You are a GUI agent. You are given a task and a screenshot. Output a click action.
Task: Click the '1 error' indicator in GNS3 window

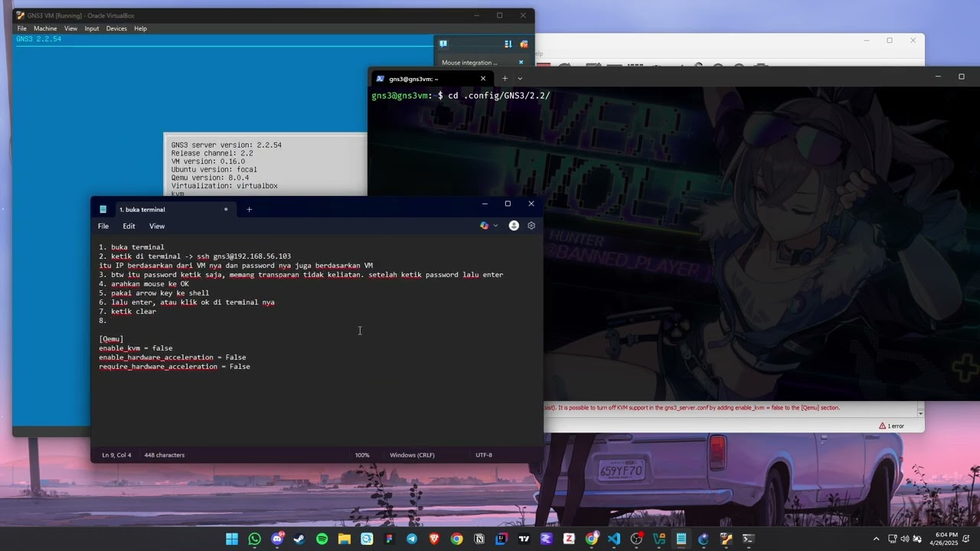coord(892,425)
